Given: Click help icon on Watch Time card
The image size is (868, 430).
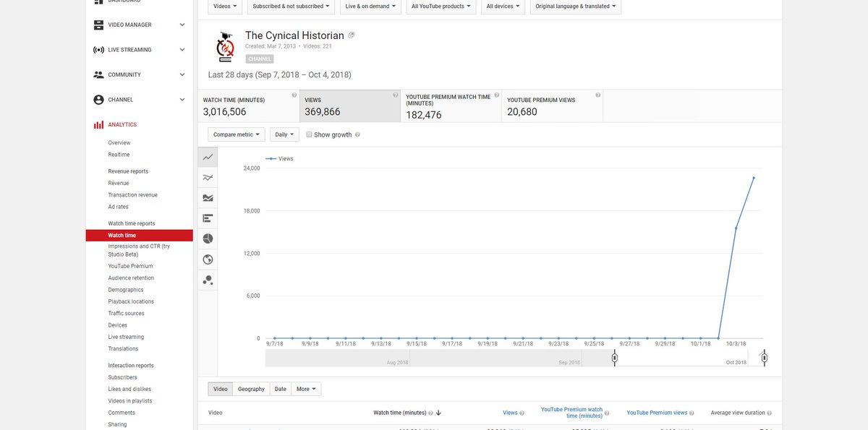Looking at the screenshot, I should tap(294, 95).
